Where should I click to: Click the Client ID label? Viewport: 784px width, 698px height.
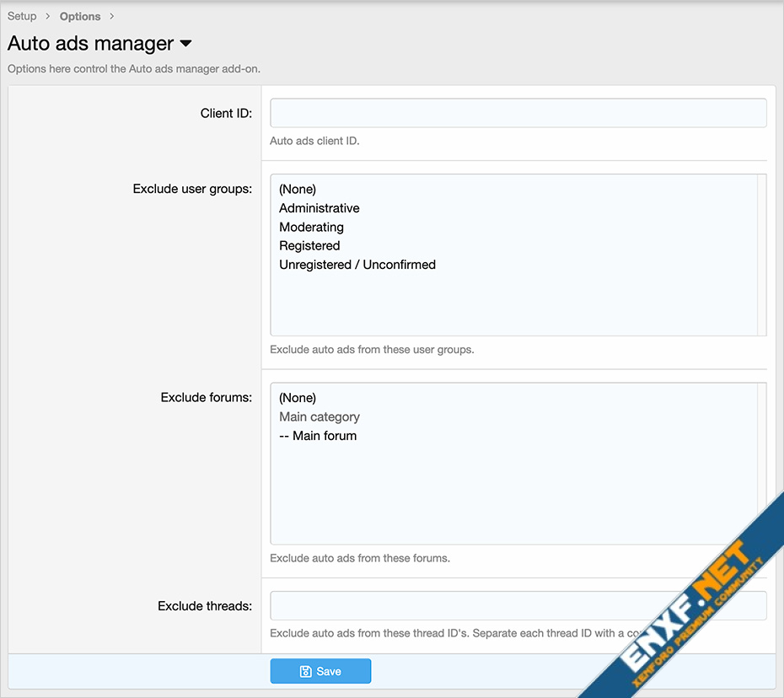(x=226, y=113)
